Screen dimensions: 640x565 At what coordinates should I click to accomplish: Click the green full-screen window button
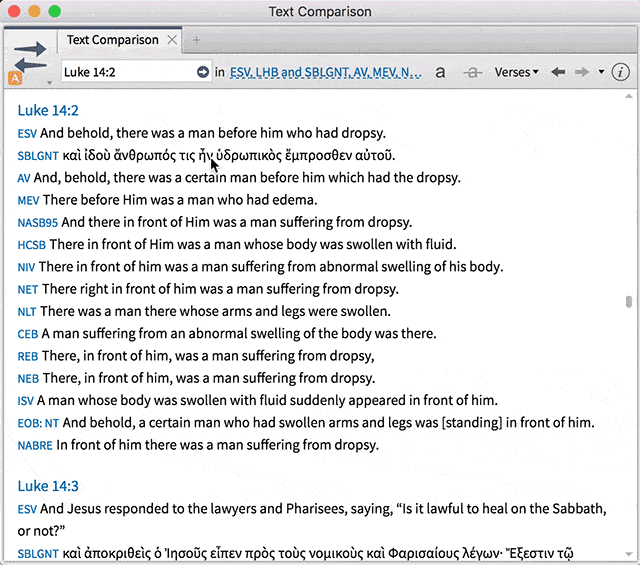(55, 11)
